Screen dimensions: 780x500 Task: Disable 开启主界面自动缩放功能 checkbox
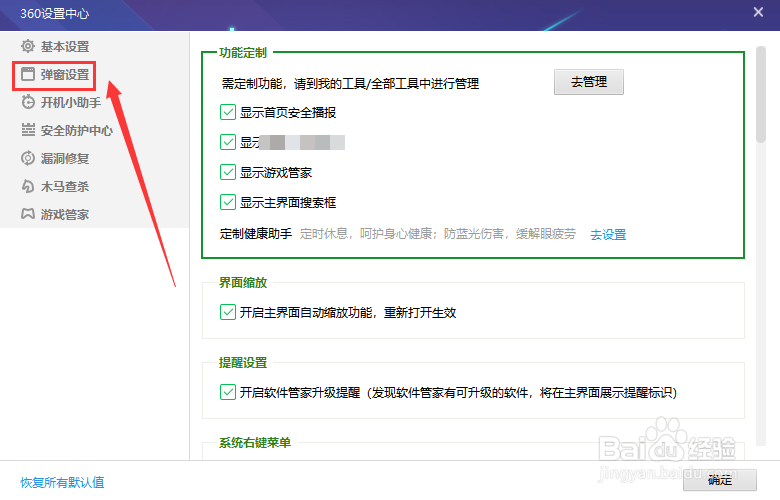click(228, 312)
